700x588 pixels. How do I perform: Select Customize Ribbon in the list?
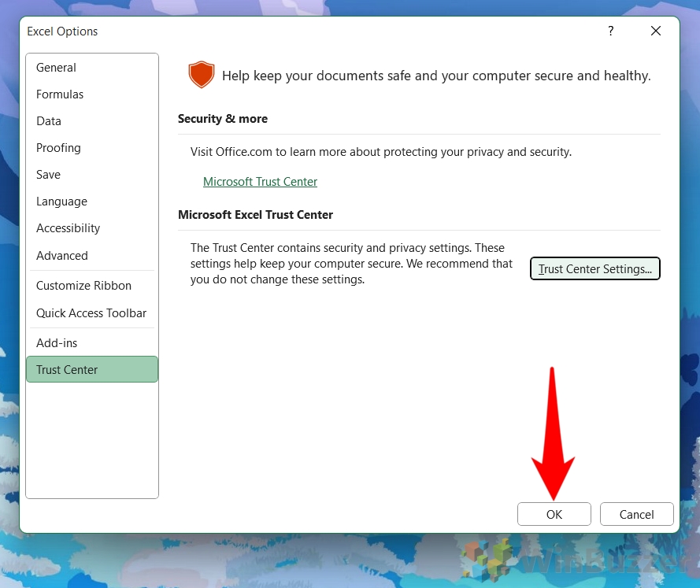point(92,286)
